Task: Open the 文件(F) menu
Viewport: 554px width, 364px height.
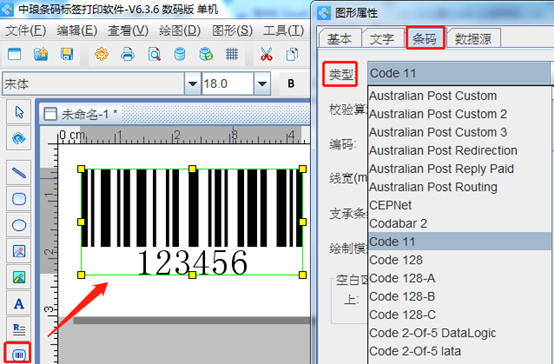Action: pyautogui.click(x=26, y=31)
